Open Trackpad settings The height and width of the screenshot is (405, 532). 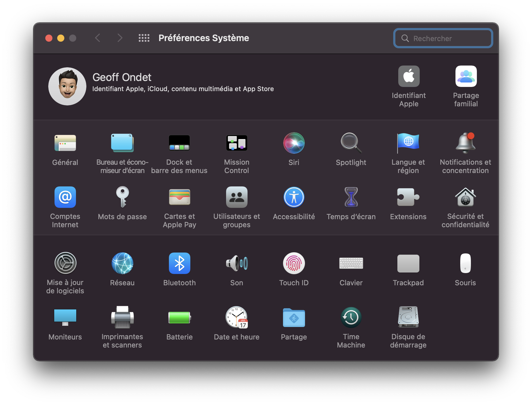tap(408, 263)
